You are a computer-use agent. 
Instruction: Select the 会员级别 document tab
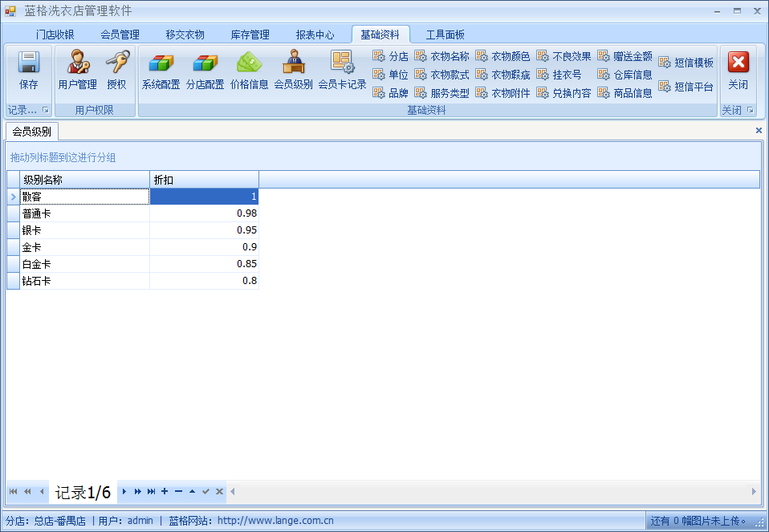(x=32, y=132)
